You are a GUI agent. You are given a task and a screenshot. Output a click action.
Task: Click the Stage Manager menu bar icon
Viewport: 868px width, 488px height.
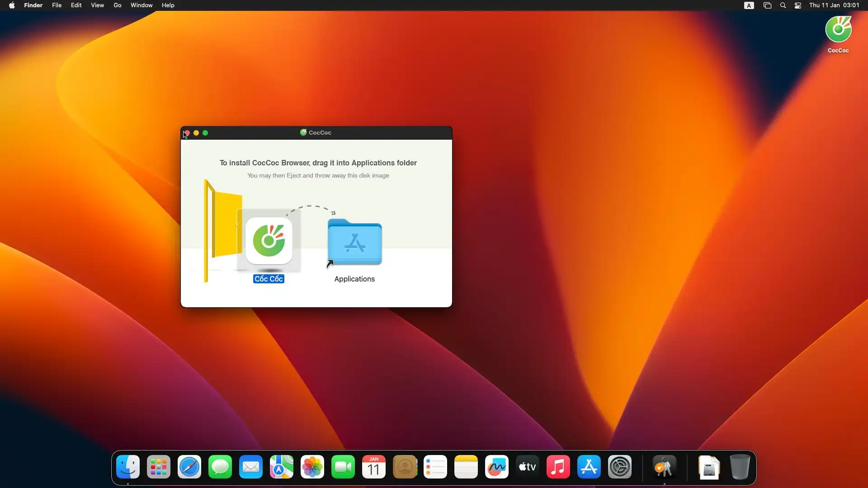767,5
